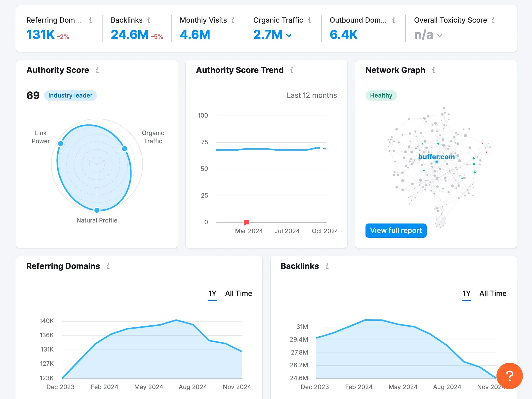Click the 131K Referring Domains value link

[x=41, y=35]
